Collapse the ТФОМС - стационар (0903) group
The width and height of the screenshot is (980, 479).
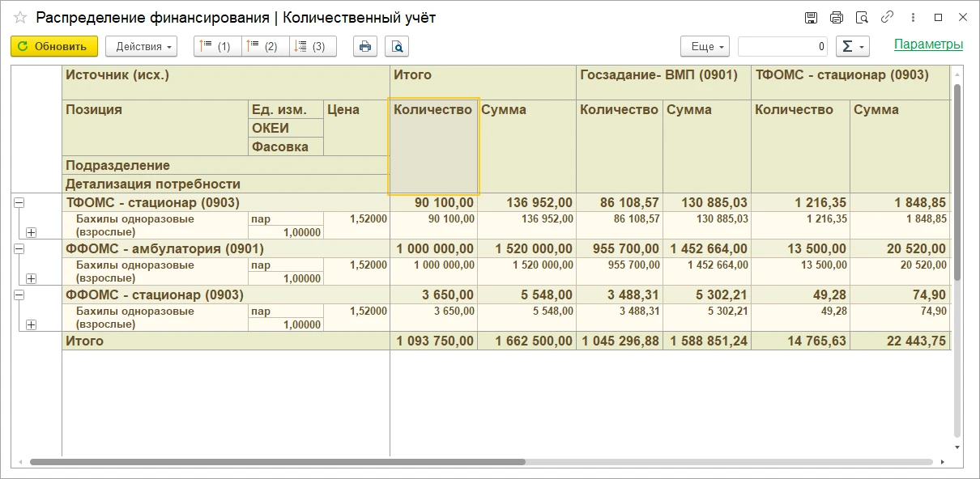tap(19, 204)
